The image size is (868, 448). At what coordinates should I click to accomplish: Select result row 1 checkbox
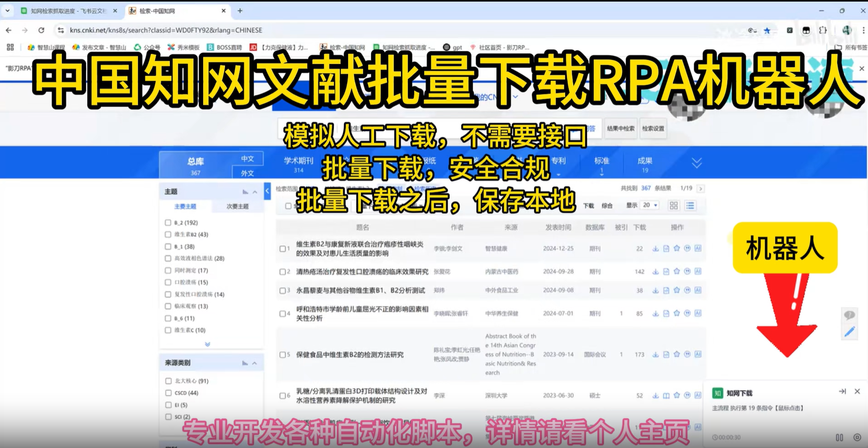(282, 249)
